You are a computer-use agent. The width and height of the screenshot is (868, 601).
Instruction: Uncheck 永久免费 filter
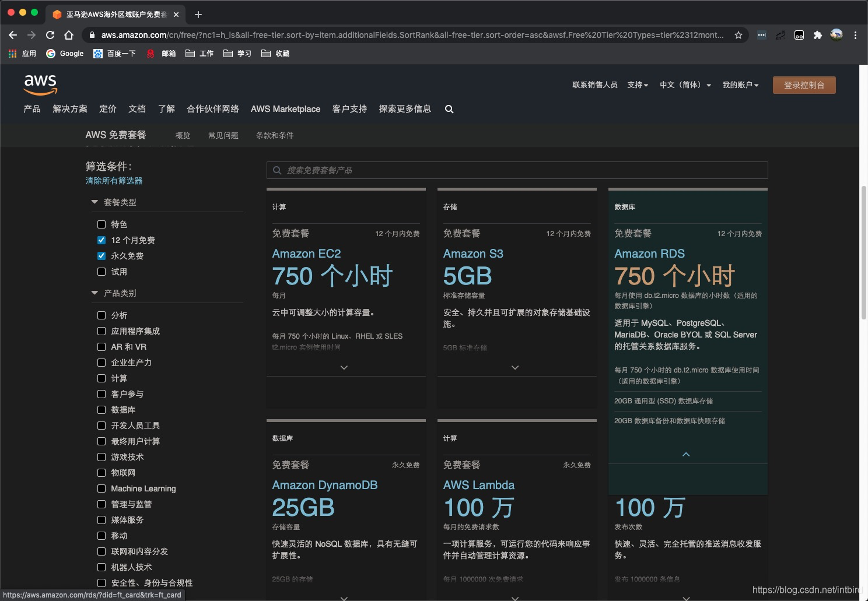(x=101, y=256)
